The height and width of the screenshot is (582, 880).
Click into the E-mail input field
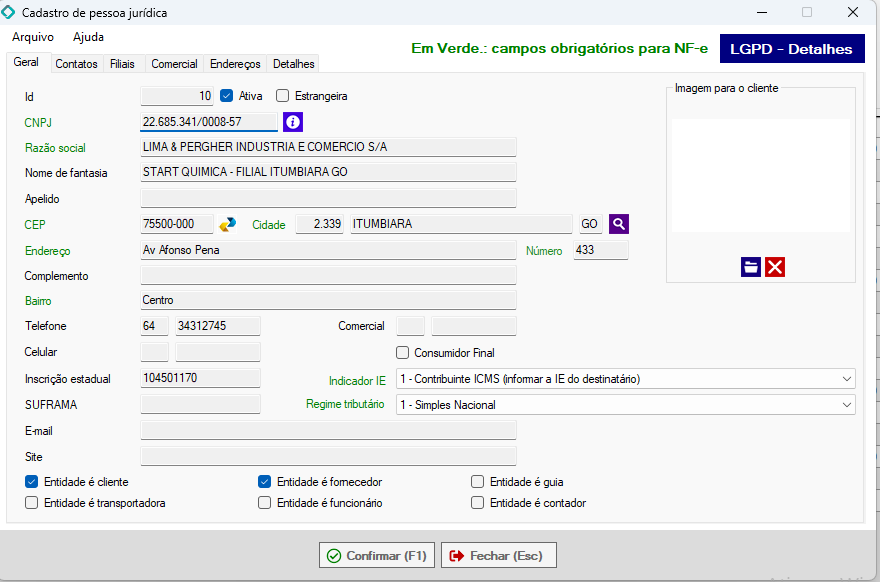(x=328, y=431)
